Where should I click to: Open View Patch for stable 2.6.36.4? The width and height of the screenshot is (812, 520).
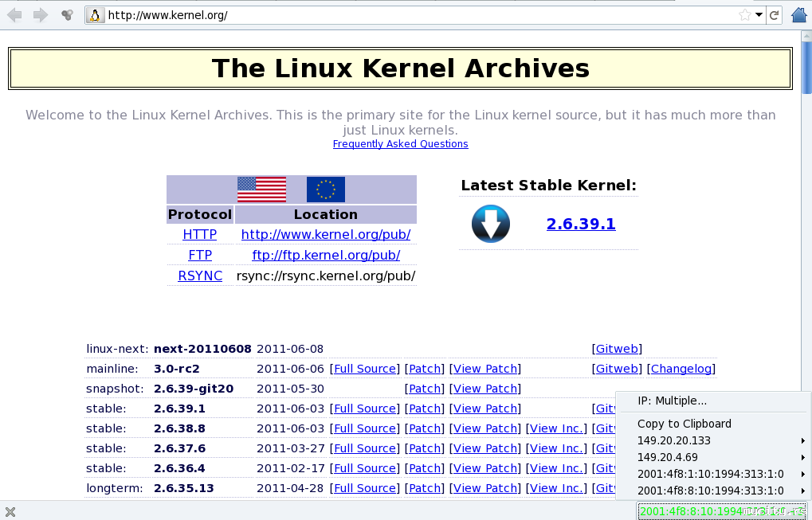point(484,468)
